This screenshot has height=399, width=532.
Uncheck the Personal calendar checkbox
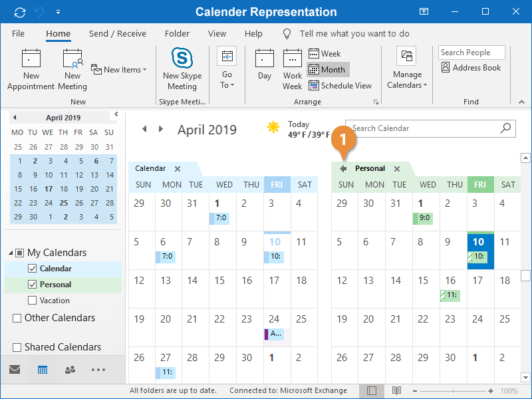(33, 285)
